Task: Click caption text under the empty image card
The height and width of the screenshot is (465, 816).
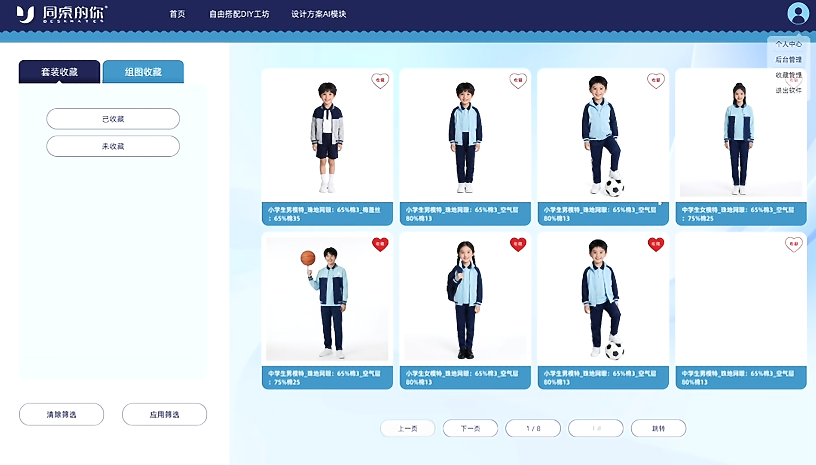Action: click(x=741, y=378)
